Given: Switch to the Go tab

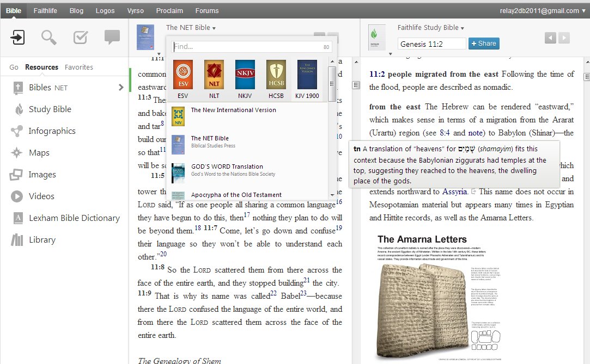Looking at the screenshot, I should pos(14,67).
